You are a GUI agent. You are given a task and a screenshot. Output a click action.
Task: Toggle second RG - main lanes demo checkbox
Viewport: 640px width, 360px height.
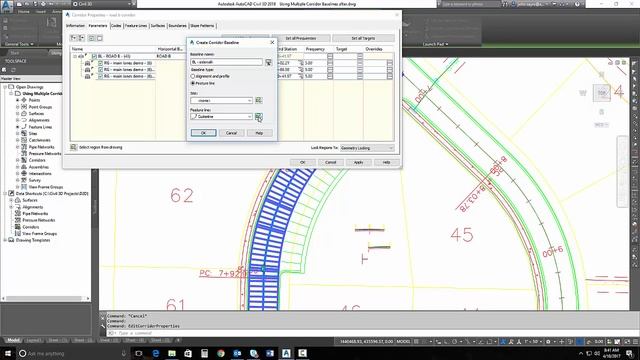coord(100,70)
